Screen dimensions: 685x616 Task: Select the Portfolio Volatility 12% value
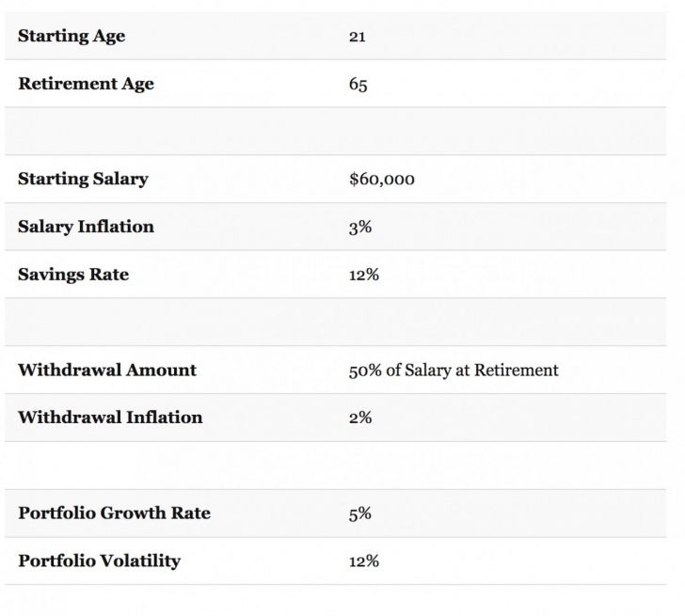tap(364, 561)
